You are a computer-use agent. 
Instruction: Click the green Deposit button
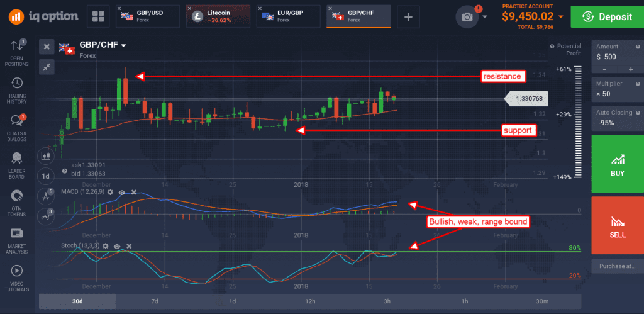607,16
